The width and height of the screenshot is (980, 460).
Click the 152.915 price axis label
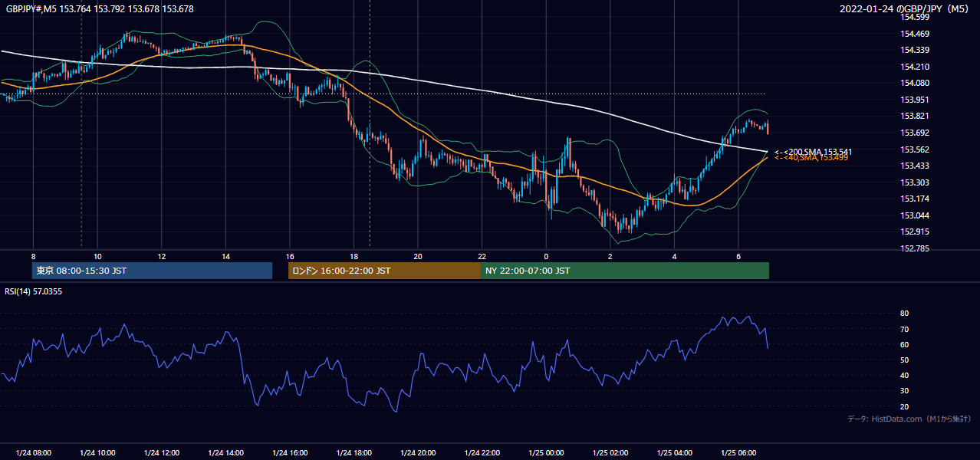(x=915, y=232)
